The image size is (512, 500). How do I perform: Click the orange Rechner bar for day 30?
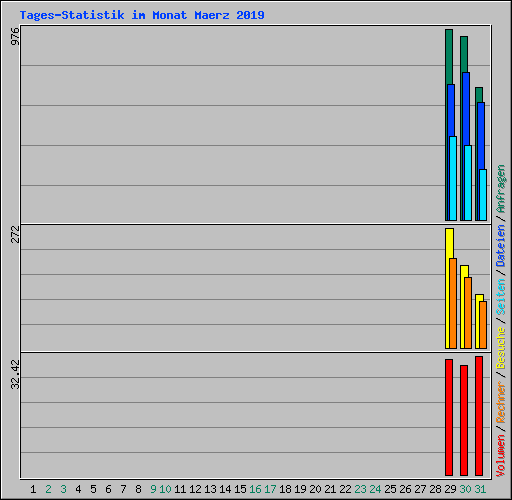(468, 313)
